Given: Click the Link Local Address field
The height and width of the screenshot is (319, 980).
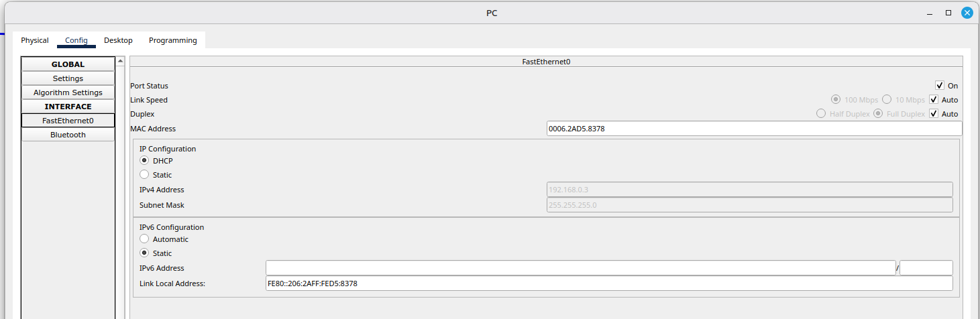Looking at the screenshot, I should pyautogui.click(x=609, y=283).
